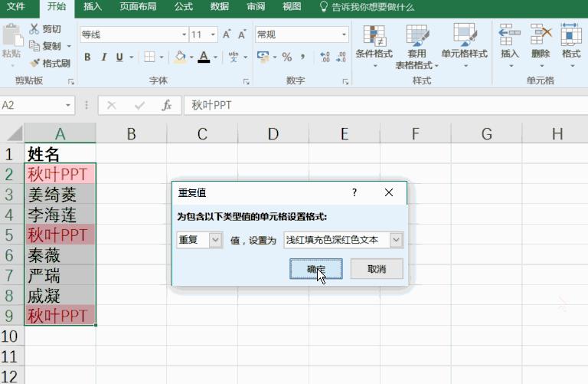Screen dimensions: 588x384
Task: Open clipboard group dialog launcher
Action: click(71, 81)
